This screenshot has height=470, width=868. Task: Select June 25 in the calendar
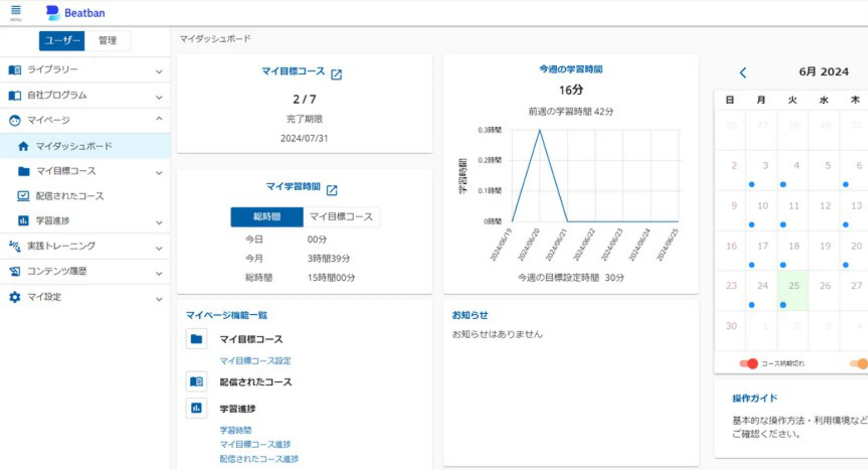793,291
